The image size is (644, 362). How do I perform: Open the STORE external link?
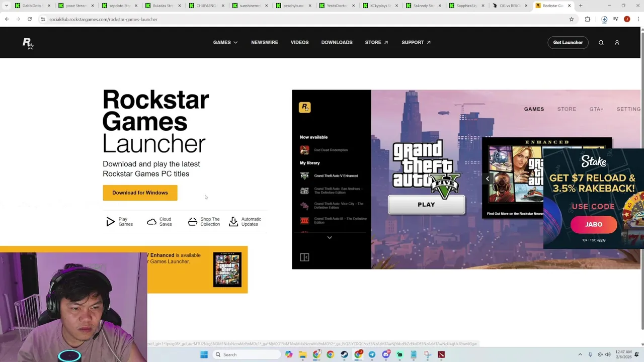(x=376, y=43)
